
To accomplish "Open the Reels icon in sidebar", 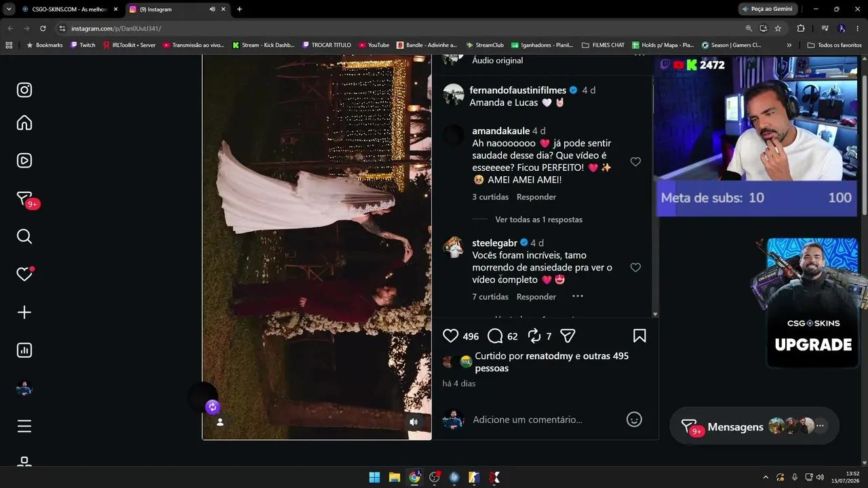I will (x=24, y=161).
